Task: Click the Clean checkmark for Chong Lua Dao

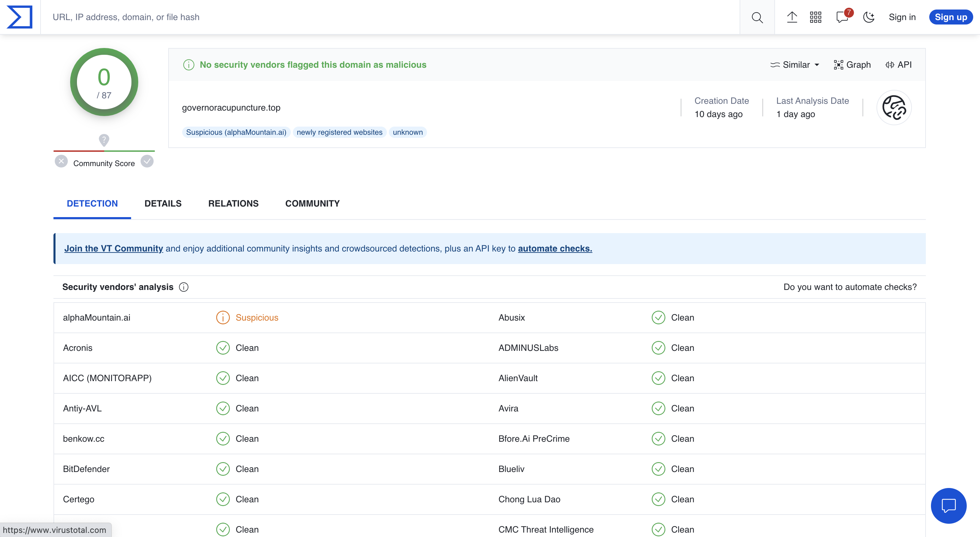Action: (x=658, y=499)
